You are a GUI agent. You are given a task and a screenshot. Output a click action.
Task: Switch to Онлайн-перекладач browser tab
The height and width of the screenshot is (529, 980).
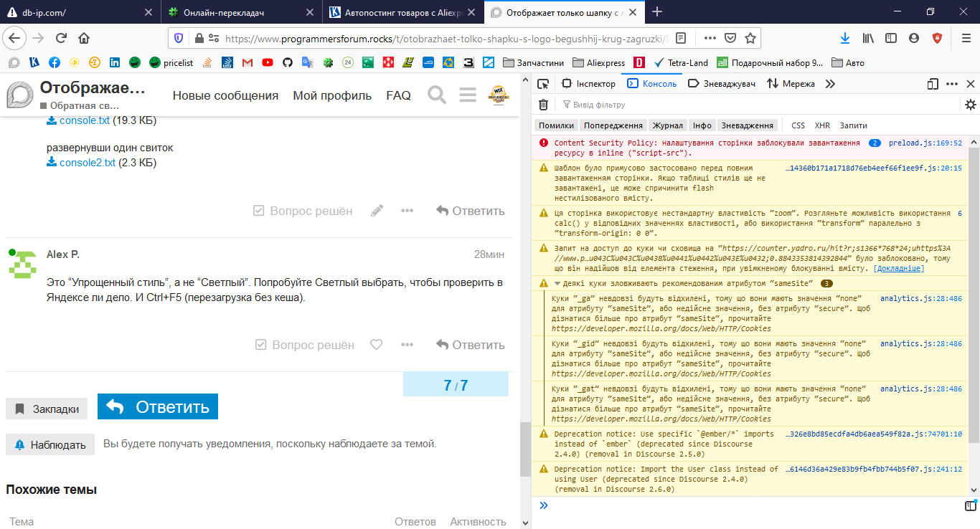[x=242, y=11]
